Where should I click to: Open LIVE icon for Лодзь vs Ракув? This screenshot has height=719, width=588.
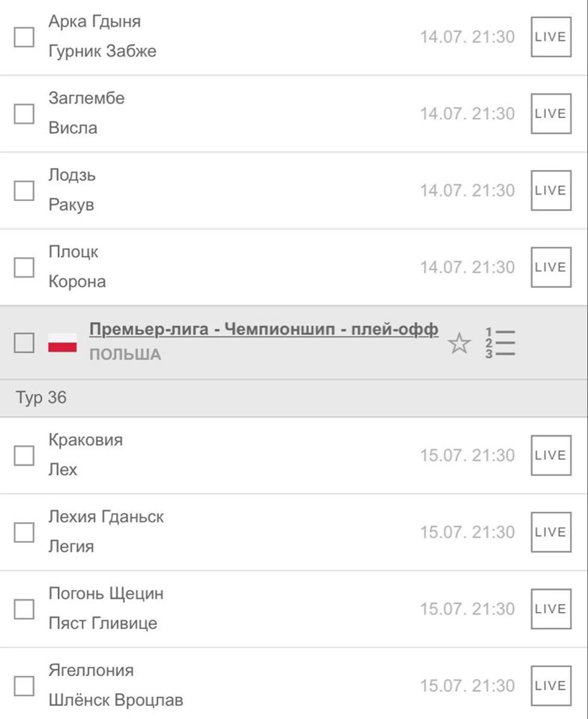[x=551, y=191]
